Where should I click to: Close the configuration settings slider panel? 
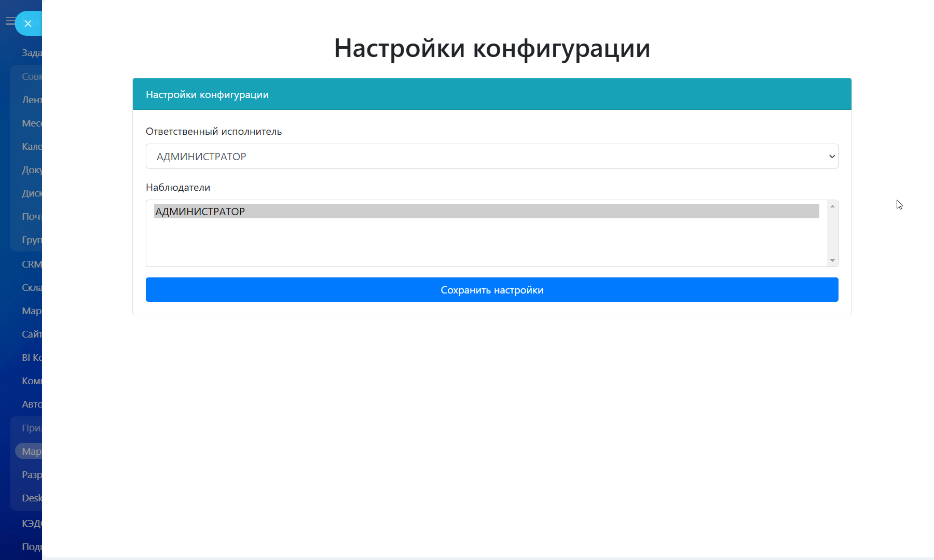28,23
